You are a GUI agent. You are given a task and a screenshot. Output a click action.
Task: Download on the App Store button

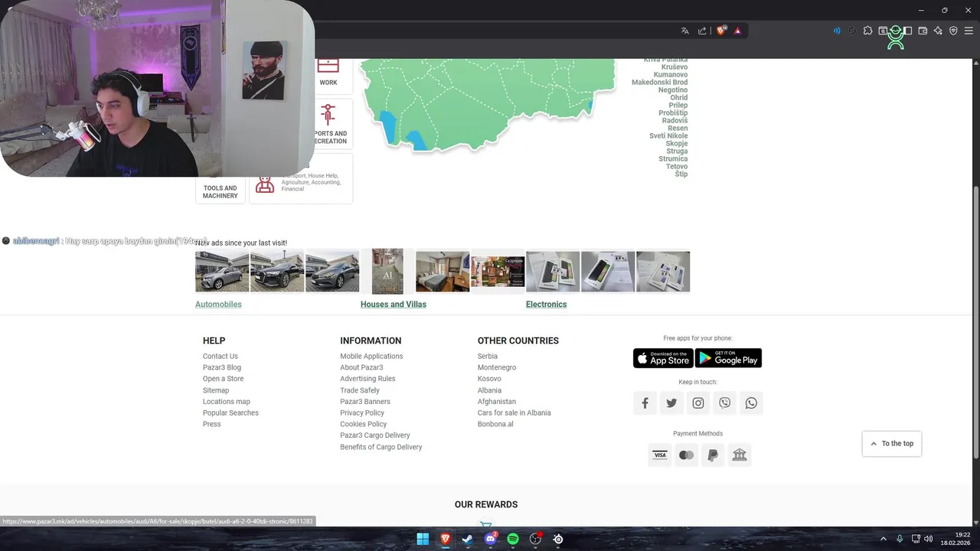pyautogui.click(x=663, y=358)
